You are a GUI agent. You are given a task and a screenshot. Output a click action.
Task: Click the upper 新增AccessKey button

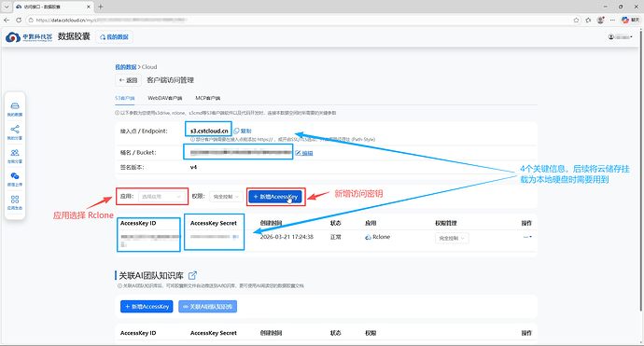coord(275,197)
